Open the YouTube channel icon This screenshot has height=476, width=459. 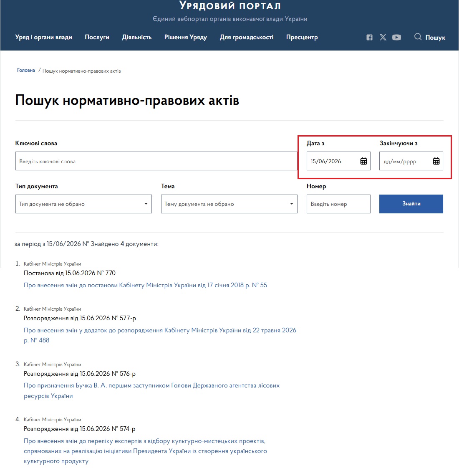pyautogui.click(x=396, y=37)
